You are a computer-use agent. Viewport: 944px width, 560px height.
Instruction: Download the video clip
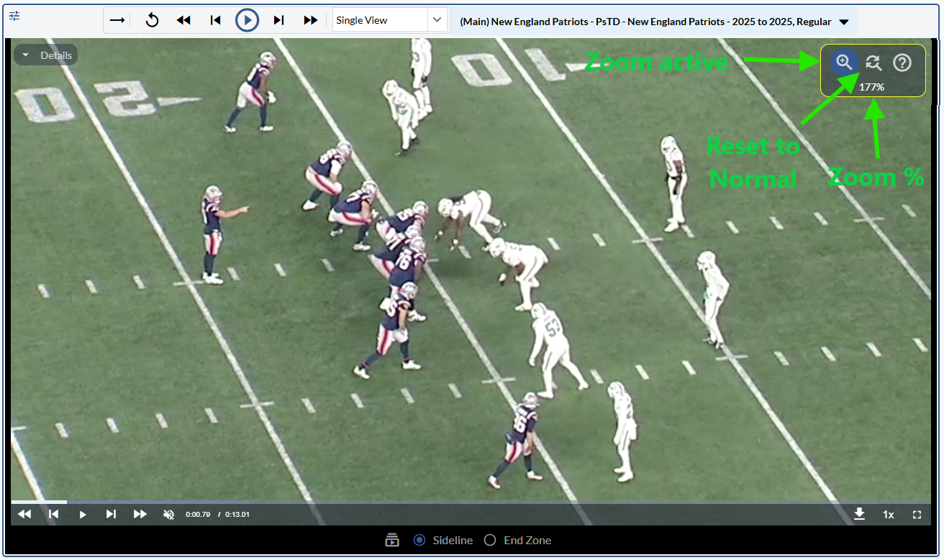click(859, 514)
